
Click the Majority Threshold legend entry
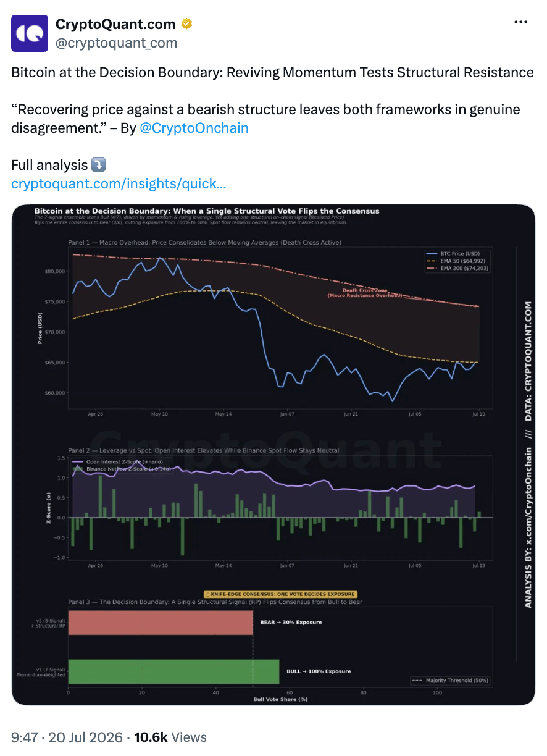(450, 680)
